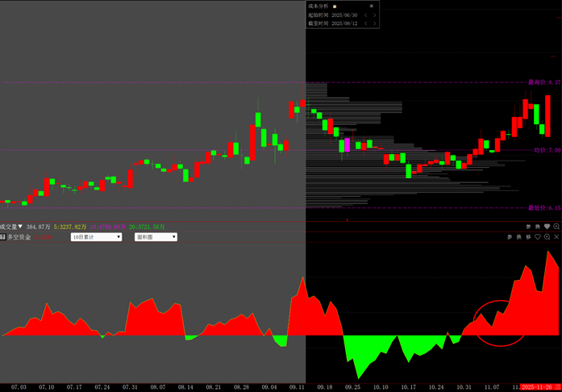Open the 面积图 chart type dropdown
The width and height of the screenshot is (562, 392).
156,237
